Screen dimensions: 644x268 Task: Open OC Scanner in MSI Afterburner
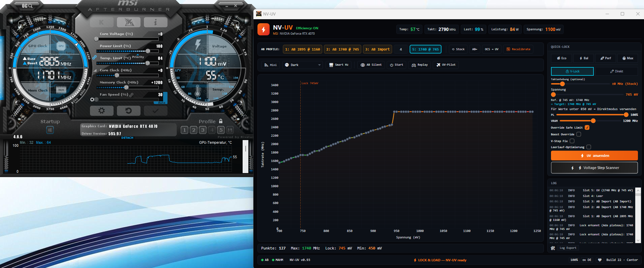pos(27,6)
